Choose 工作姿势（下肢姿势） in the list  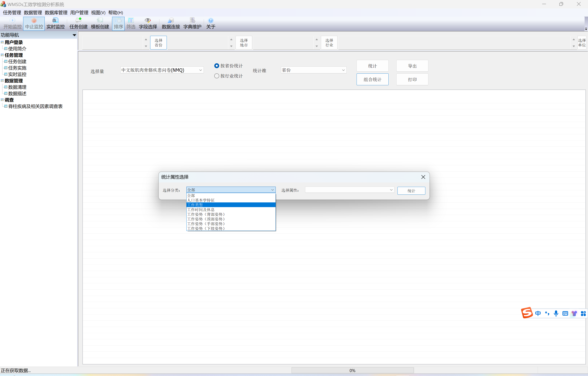coord(231,229)
